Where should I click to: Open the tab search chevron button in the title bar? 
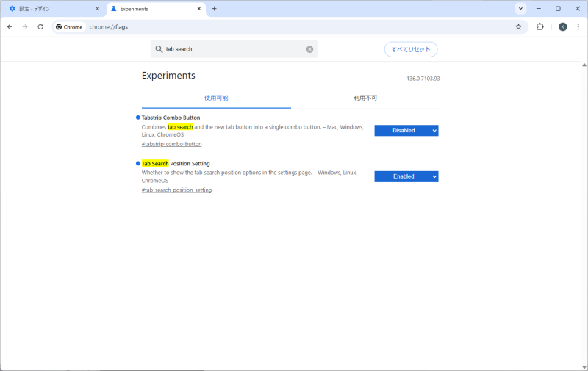coord(520,9)
